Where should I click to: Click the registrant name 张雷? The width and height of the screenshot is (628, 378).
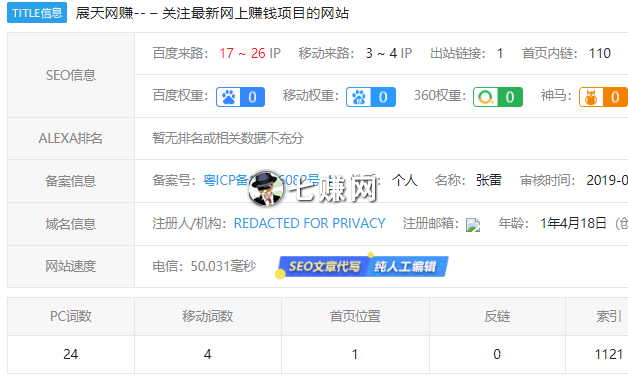click(489, 180)
